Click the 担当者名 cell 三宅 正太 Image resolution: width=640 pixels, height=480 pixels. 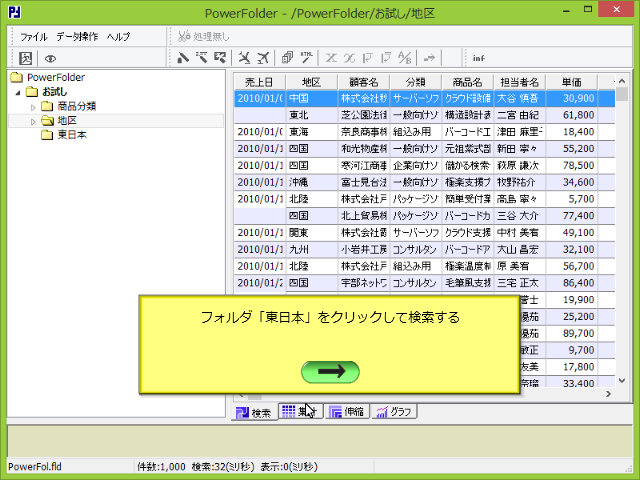click(520, 283)
